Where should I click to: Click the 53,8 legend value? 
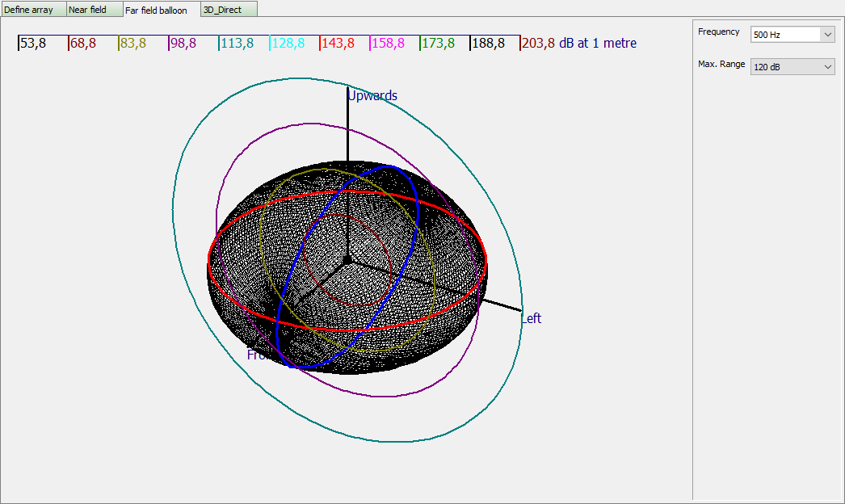point(33,43)
